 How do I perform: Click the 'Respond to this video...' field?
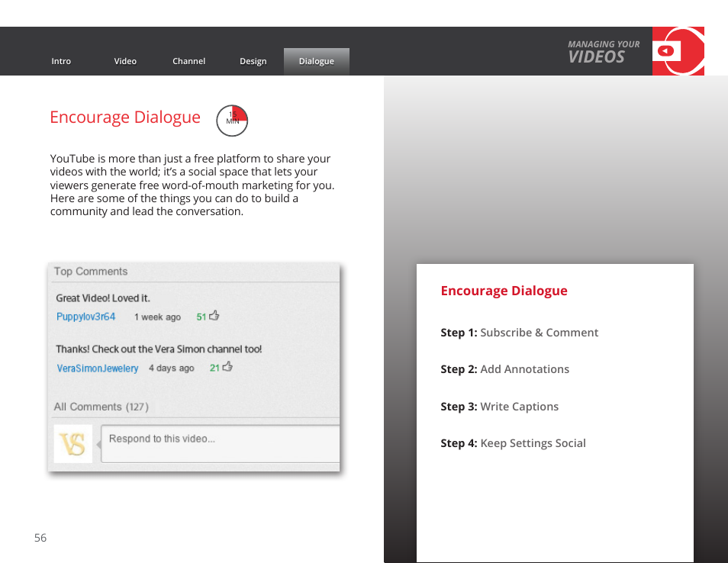(220, 443)
